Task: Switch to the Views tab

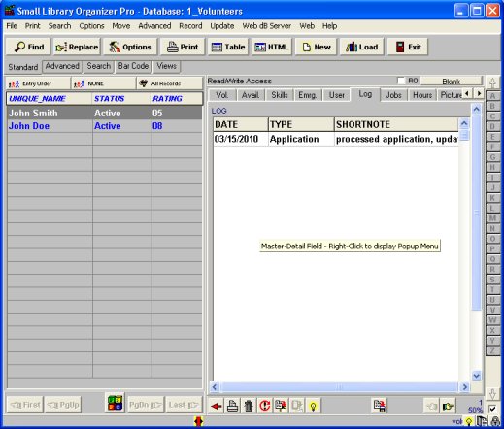Action: (x=167, y=66)
